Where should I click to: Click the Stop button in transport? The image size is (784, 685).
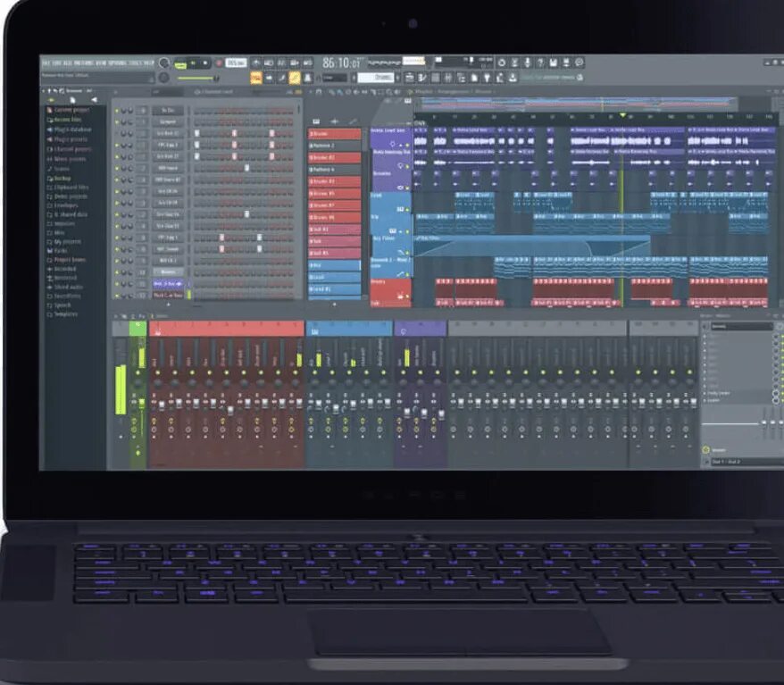point(205,63)
